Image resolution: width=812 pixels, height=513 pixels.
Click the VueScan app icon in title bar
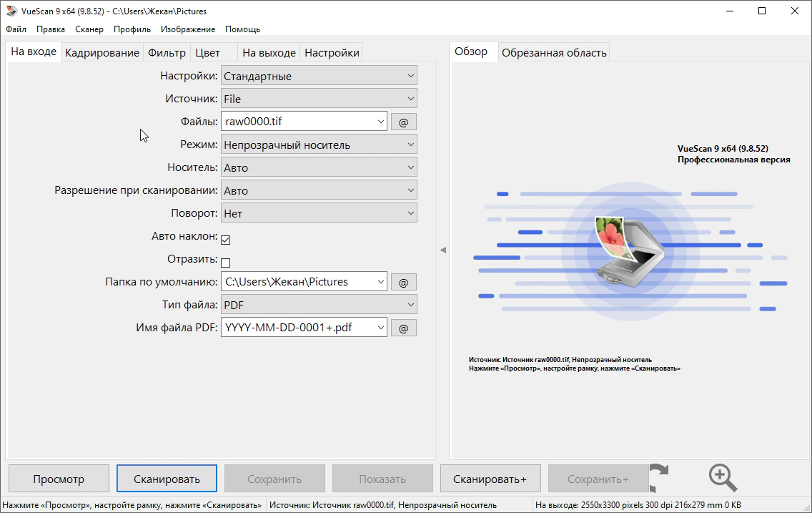click(11, 11)
